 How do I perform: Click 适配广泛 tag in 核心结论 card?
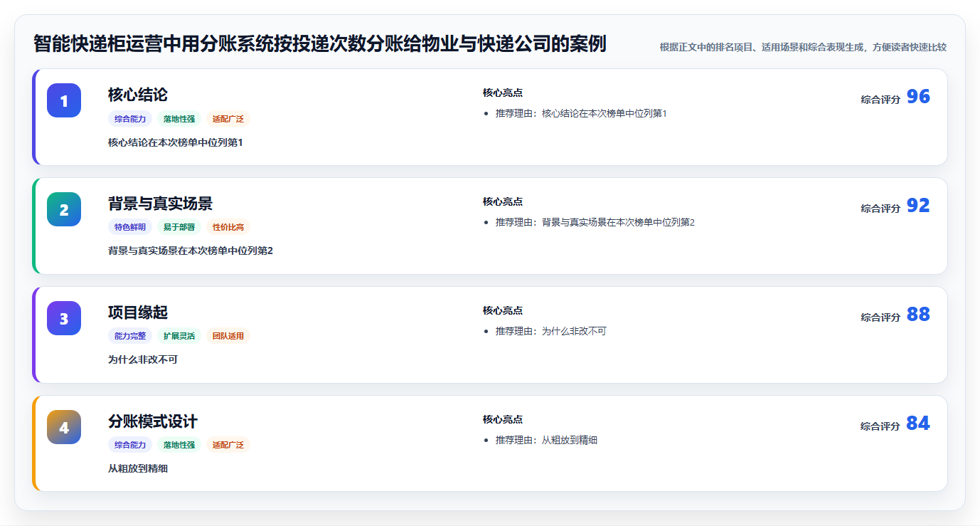[x=228, y=119]
